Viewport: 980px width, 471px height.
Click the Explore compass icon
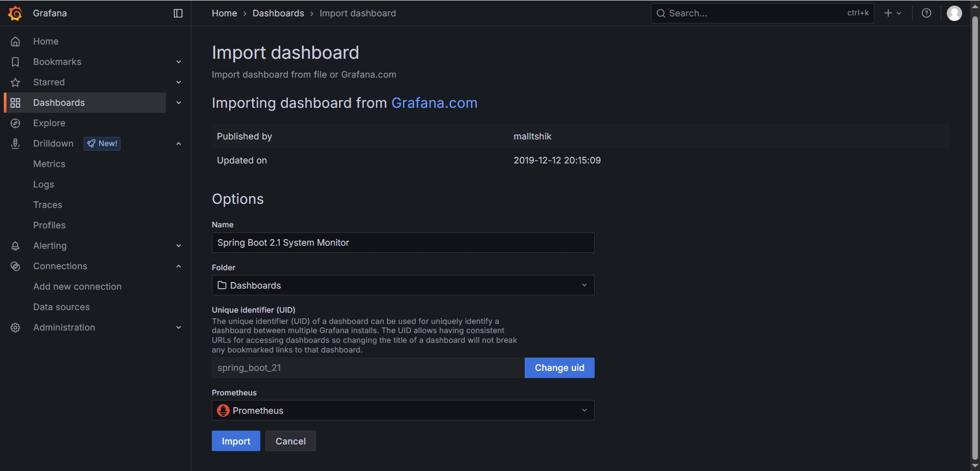(x=15, y=123)
